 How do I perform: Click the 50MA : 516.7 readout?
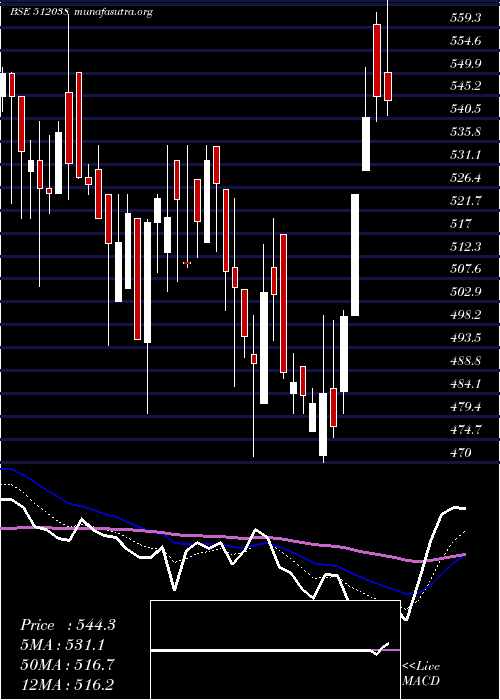click(67, 664)
